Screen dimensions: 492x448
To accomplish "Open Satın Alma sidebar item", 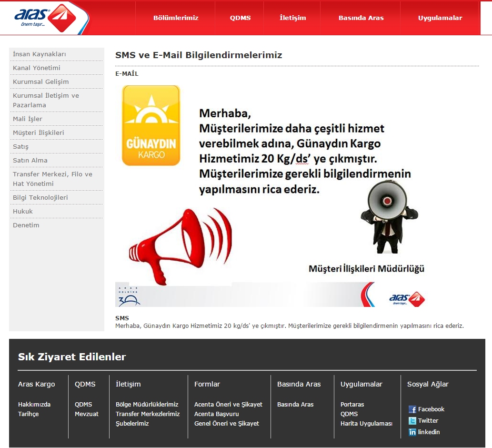I will [x=57, y=160].
